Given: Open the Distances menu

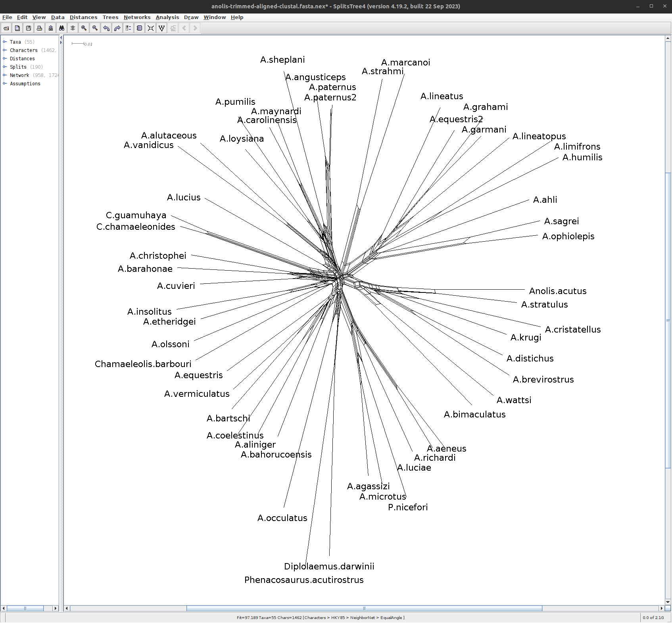Looking at the screenshot, I should click(x=83, y=17).
